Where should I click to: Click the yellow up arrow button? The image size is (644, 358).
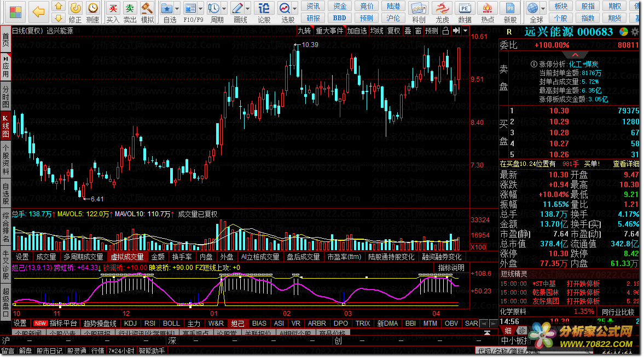[59, 6]
